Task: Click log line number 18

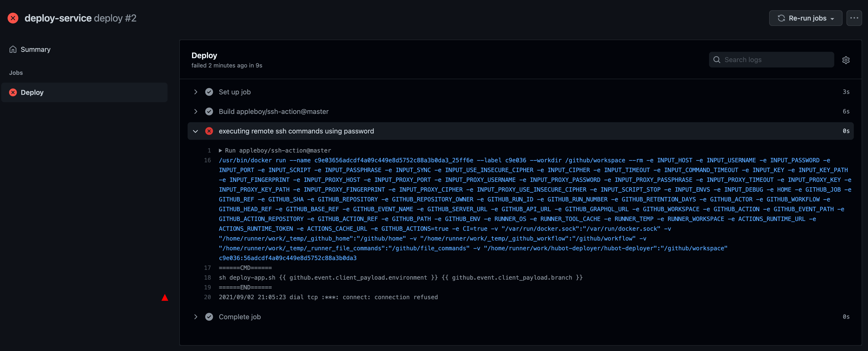Action: coord(207,278)
